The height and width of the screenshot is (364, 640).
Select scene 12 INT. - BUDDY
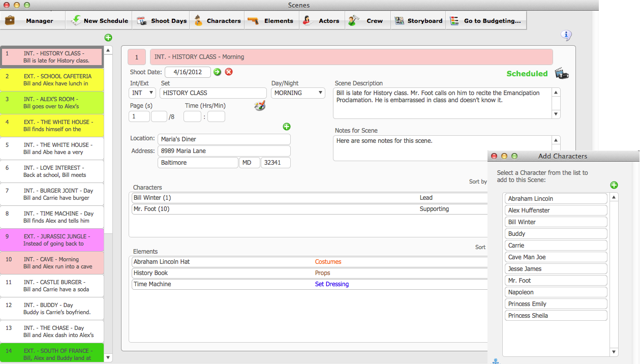point(52,309)
